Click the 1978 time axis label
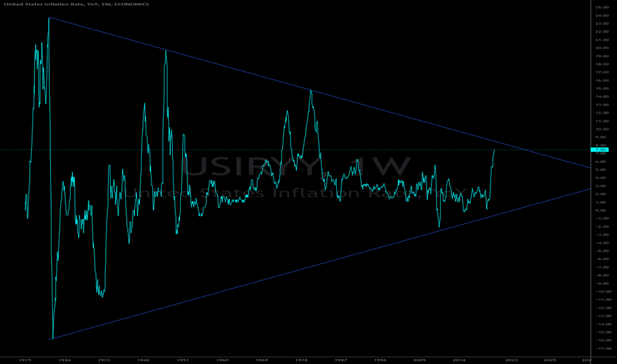The height and width of the screenshot is (364, 617). pos(301,360)
